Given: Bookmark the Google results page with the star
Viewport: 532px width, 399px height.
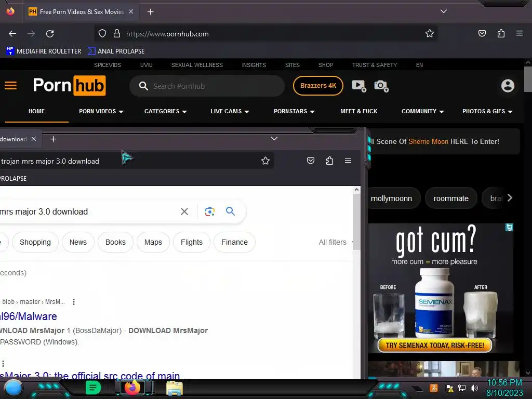Looking at the screenshot, I should click(265, 161).
